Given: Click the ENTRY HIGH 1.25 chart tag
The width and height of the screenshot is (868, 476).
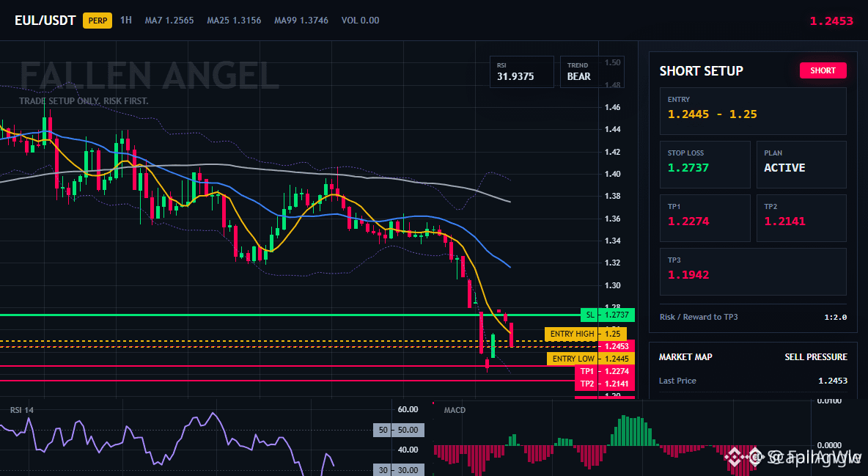Looking at the screenshot, I should tap(586, 334).
